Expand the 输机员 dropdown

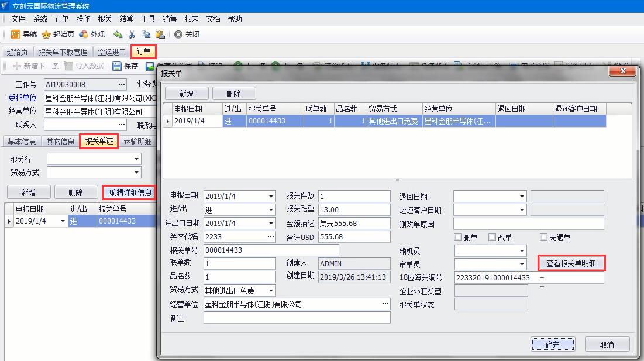522,251
